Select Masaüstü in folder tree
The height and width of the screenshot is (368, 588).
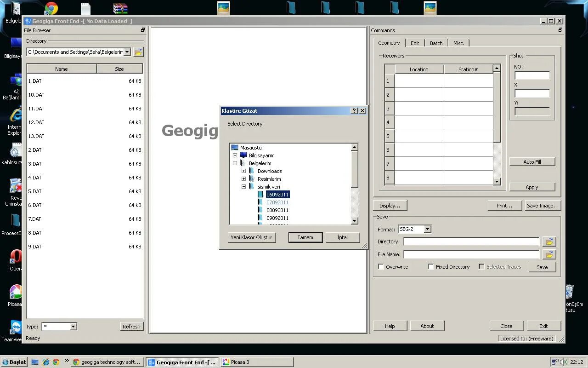[x=250, y=148]
